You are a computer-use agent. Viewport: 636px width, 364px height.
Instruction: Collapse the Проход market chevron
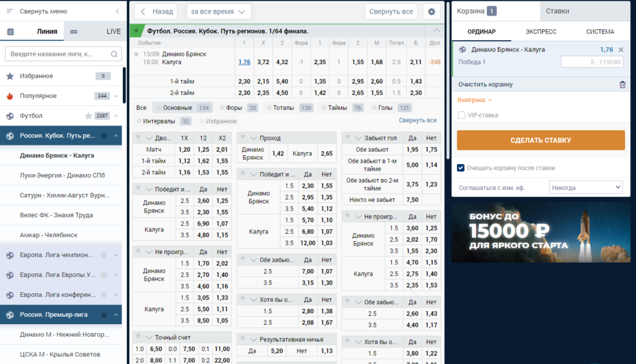pos(253,139)
